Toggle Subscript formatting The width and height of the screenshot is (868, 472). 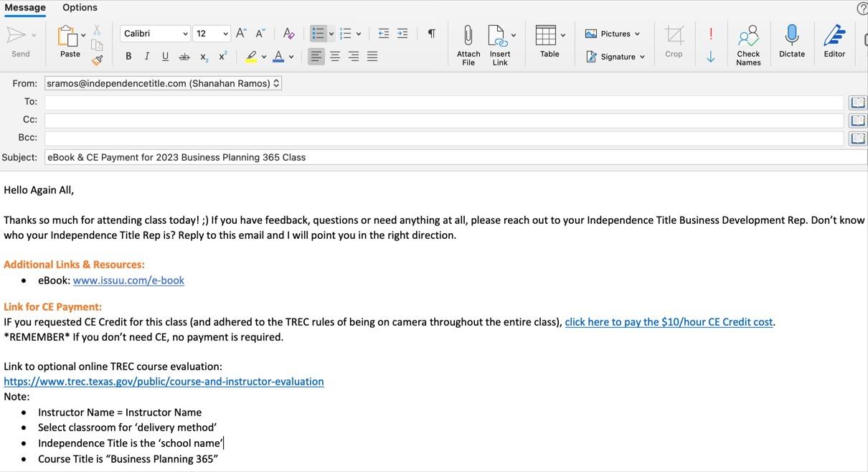click(204, 57)
